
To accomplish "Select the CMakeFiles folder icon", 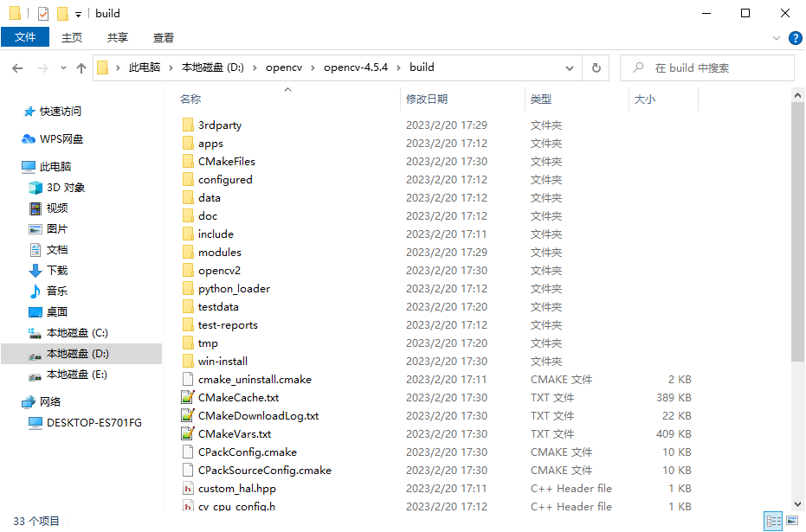I will 188,161.
